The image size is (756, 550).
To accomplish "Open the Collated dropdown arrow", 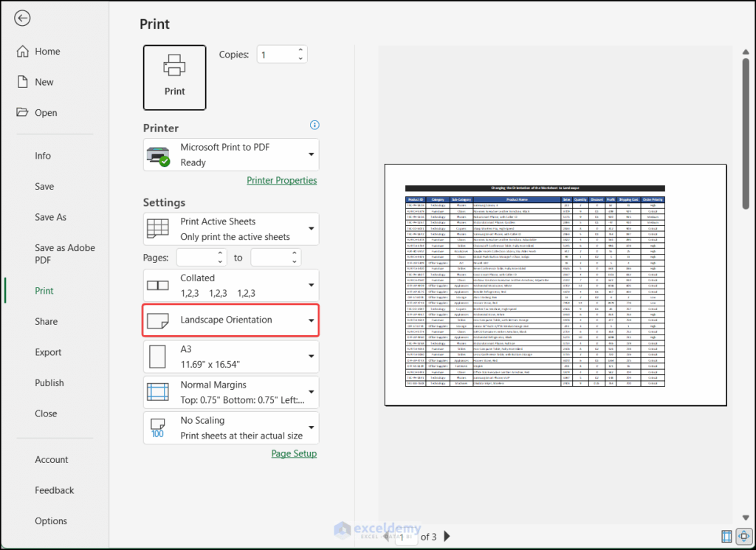I will coord(312,285).
